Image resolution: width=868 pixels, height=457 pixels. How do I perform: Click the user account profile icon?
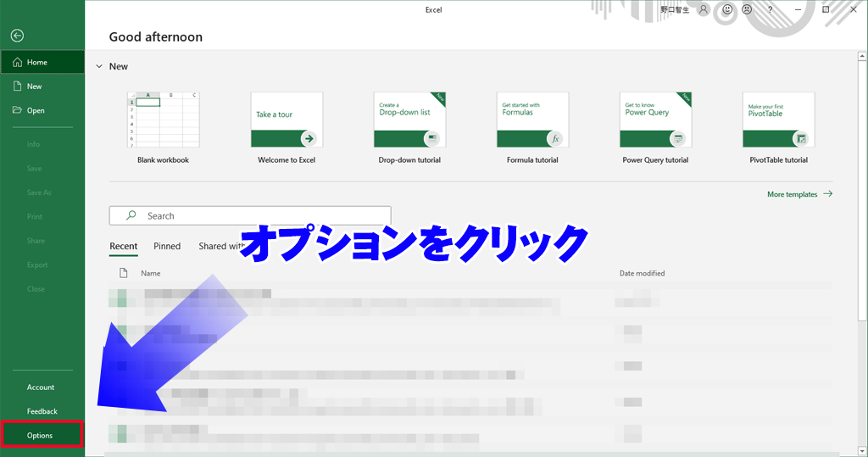703,9
